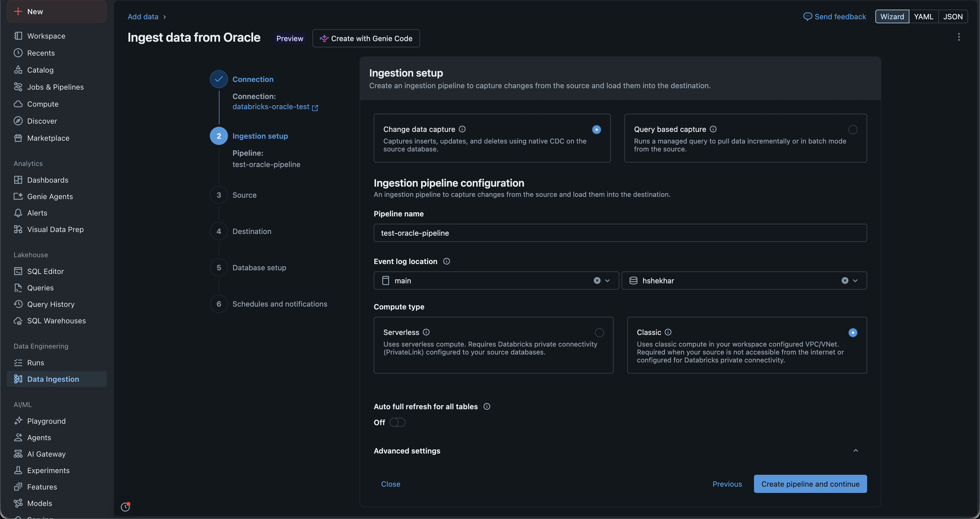Select Destination step 4 in wizard
This screenshot has width=980, height=519.
click(x=252, y=231)
